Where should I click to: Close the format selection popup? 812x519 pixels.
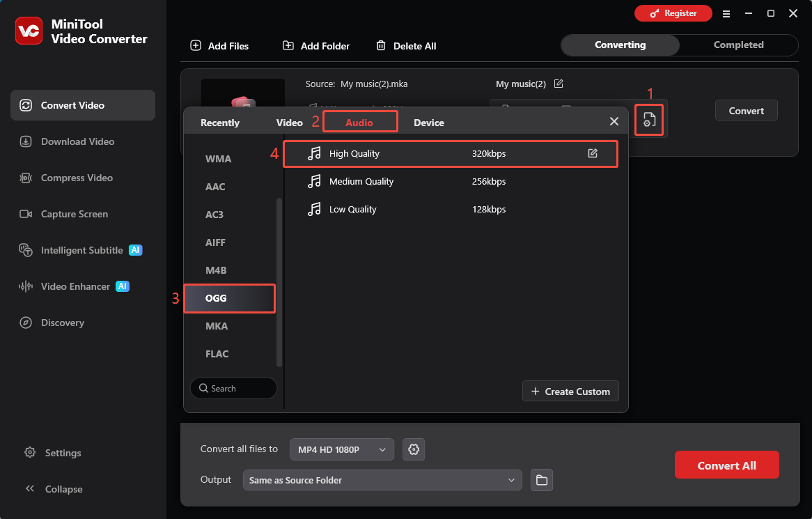pos(614,121)
